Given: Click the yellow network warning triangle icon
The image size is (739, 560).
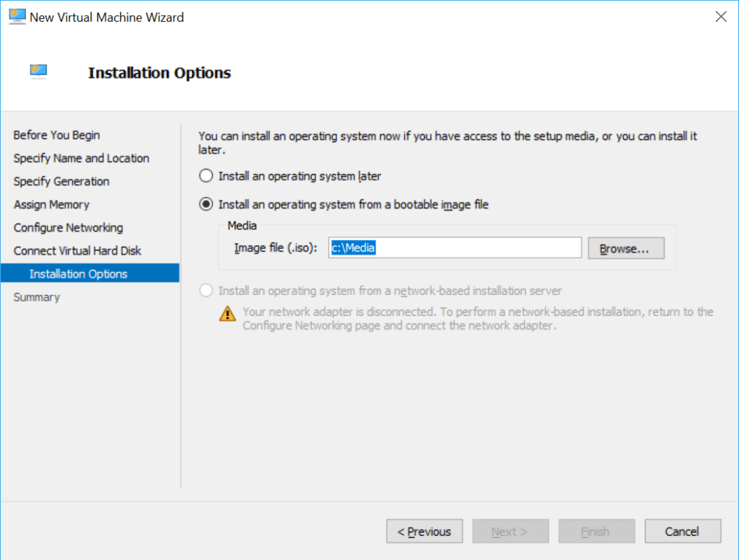Looking at the screenshot, I should pos(227,313).
